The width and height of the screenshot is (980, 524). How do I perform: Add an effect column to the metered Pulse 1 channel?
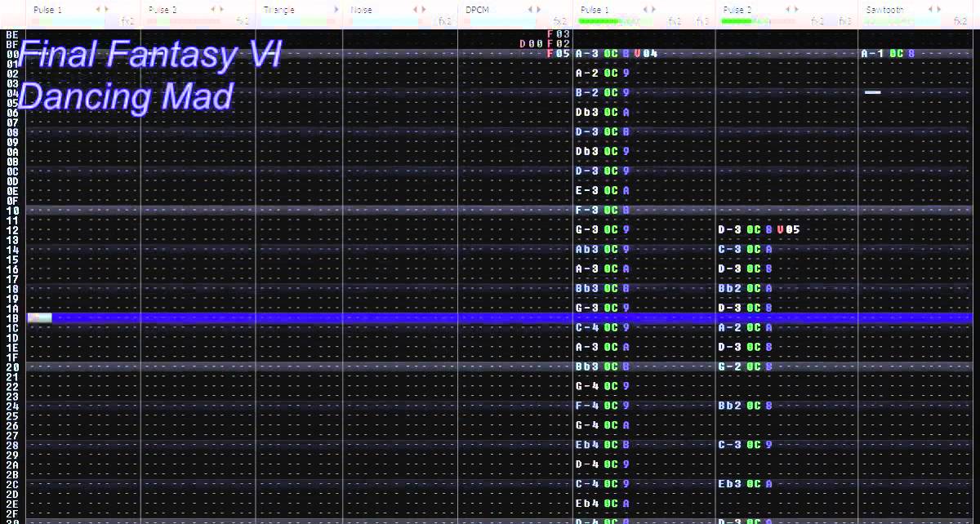(x=653, y=10)
